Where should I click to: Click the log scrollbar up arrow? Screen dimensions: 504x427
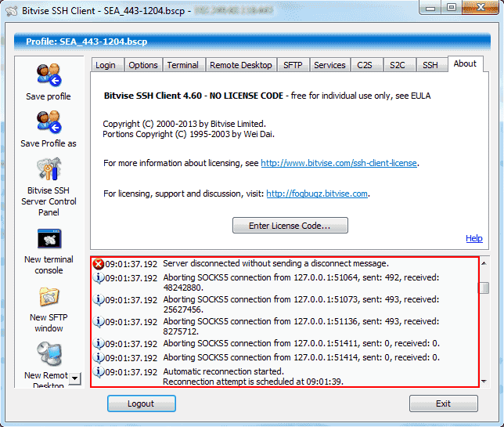484,263
